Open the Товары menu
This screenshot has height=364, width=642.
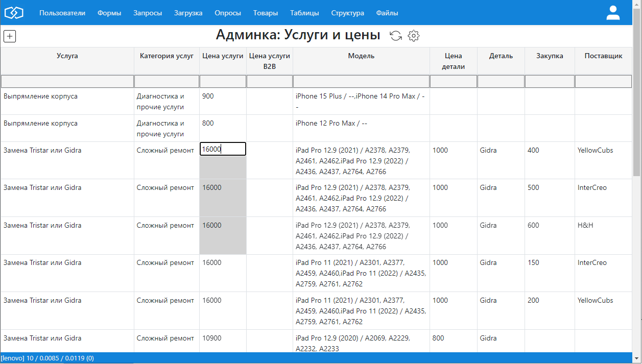pos(266,13)
